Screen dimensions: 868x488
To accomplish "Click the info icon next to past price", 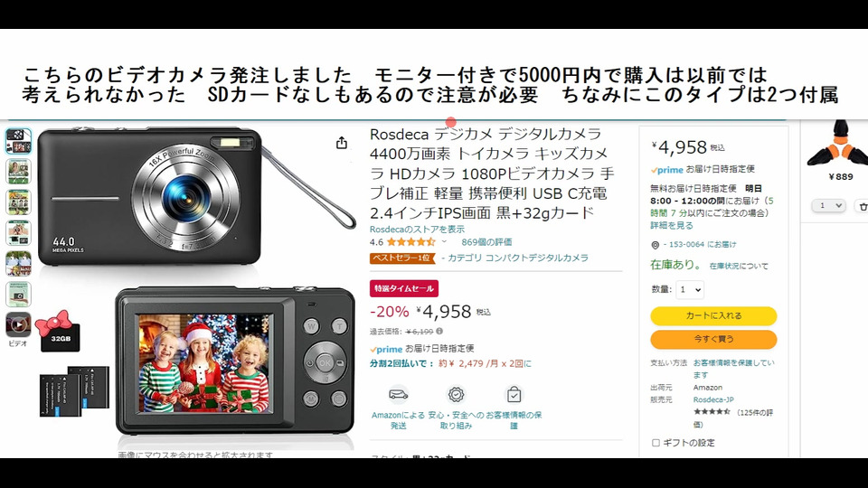I will pos(439,332).
